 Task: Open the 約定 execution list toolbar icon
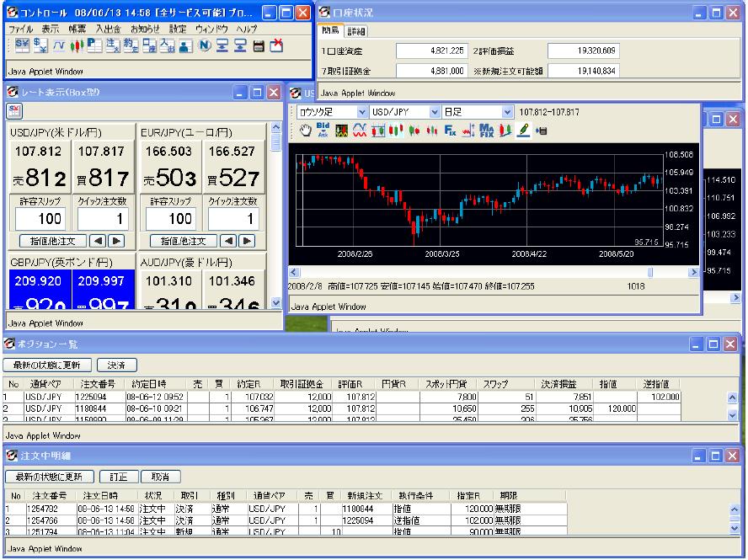[x=131, y=45]
